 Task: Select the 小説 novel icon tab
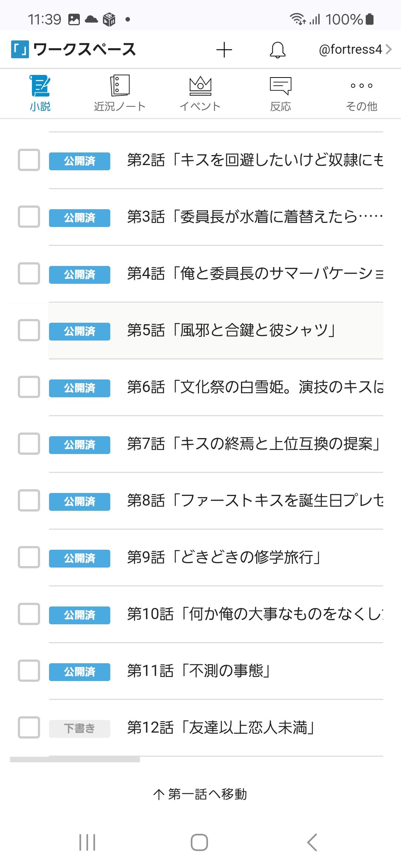(40, 86)
